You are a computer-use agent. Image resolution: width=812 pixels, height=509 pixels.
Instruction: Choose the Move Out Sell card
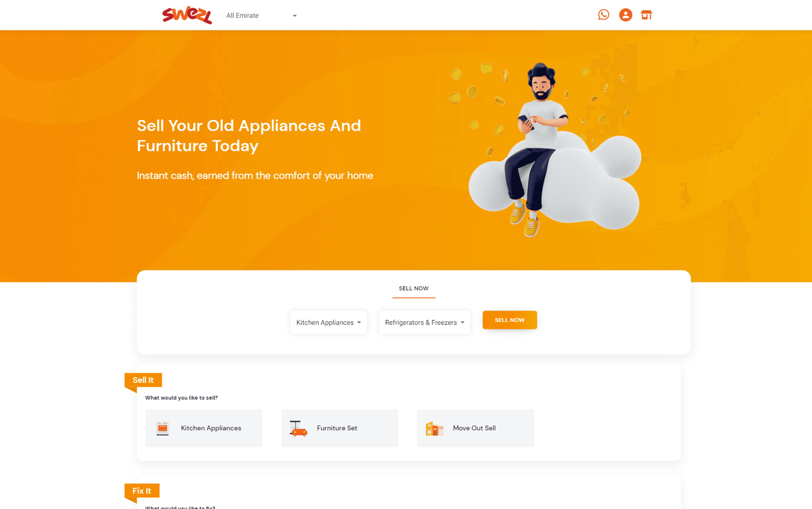475,428
